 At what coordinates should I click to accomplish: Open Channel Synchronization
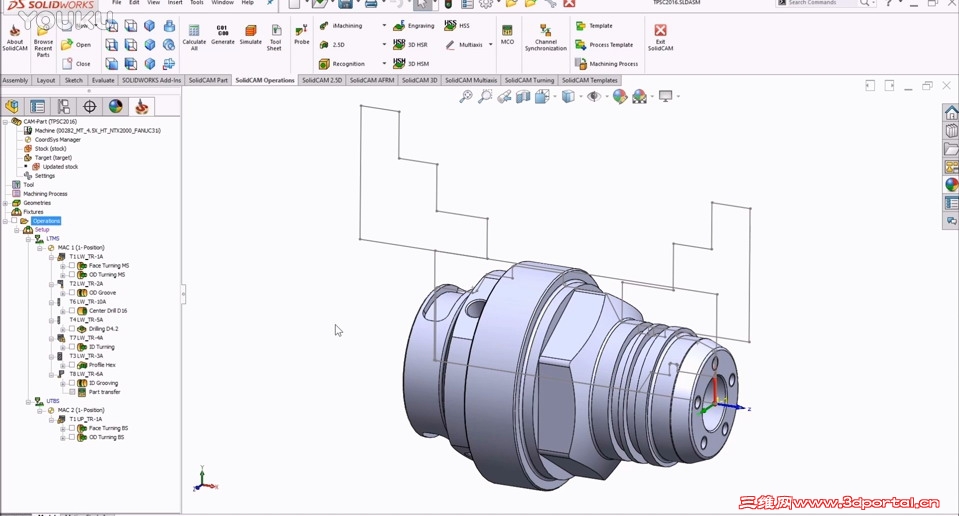546,38
